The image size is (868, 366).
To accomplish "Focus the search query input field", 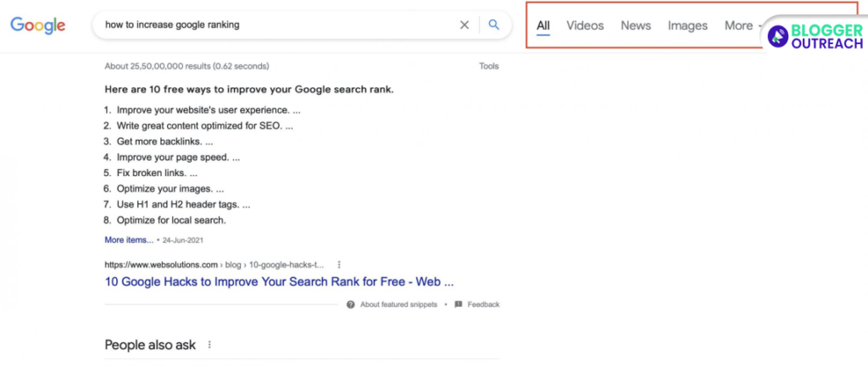I will (271, 25).
